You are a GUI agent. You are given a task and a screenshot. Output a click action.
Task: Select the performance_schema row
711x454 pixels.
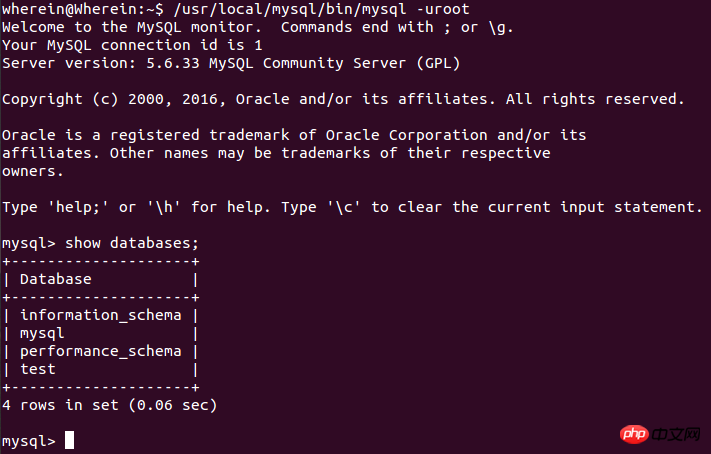101,351
